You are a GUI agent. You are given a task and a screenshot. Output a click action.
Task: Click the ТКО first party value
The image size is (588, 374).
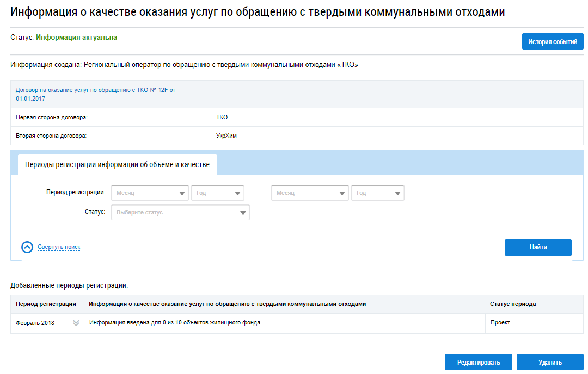click(222, 117)
